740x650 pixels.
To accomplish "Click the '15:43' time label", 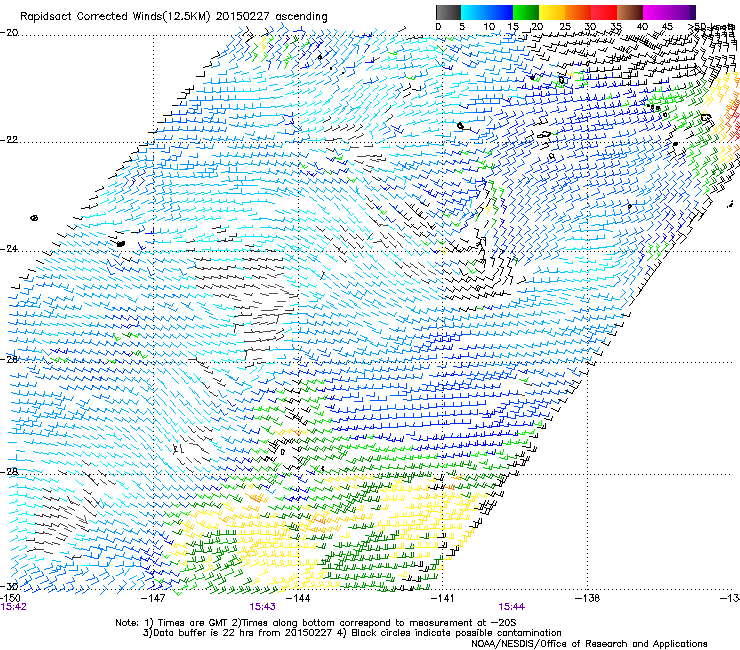I will click(262, 607).
